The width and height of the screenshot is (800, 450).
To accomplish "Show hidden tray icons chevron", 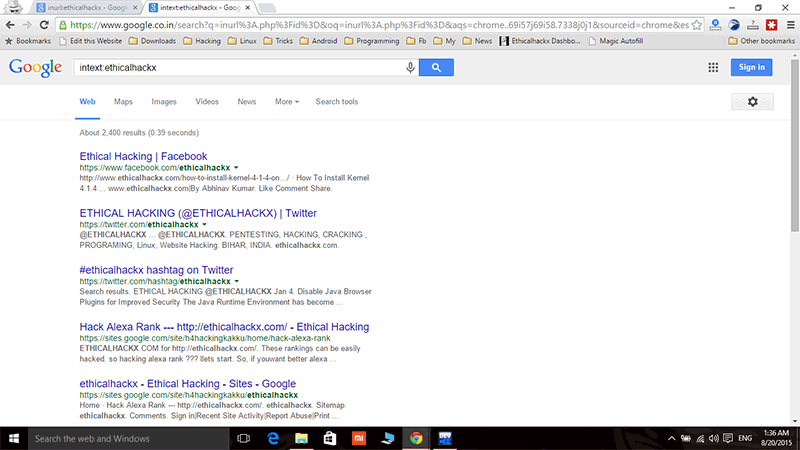I will (671, 438).
